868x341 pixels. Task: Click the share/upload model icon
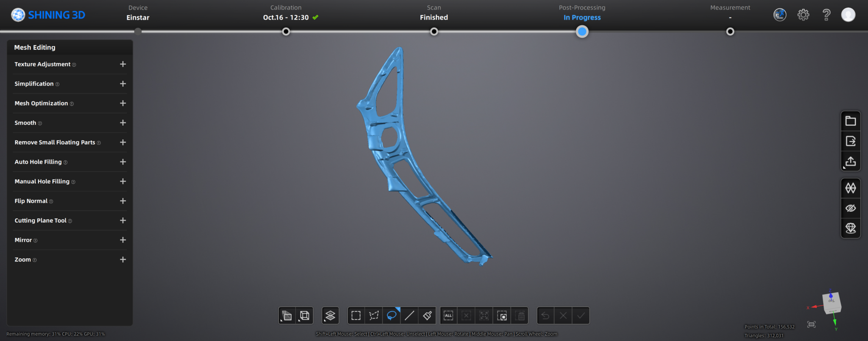[x=851, y=162]
